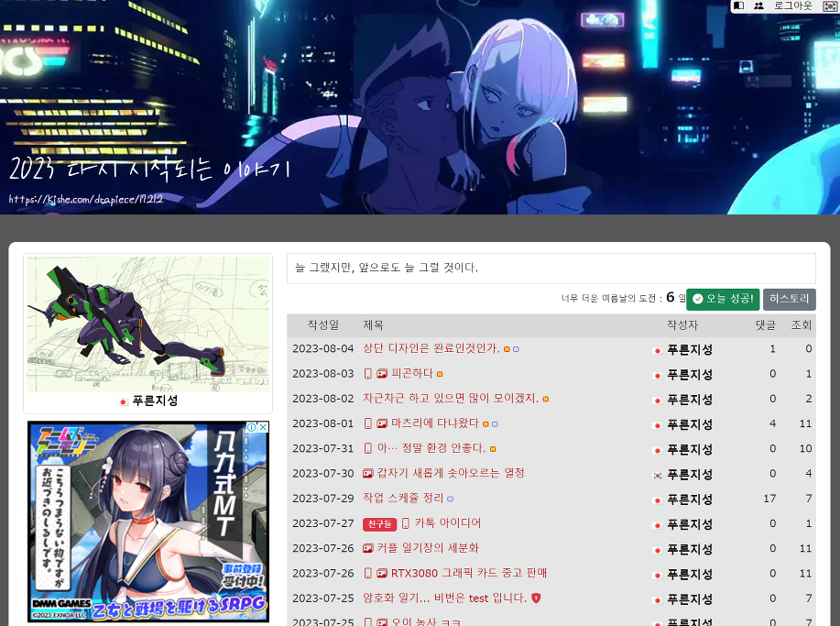Open post 작업 스케쥴 정리

(x=403, y=498)
